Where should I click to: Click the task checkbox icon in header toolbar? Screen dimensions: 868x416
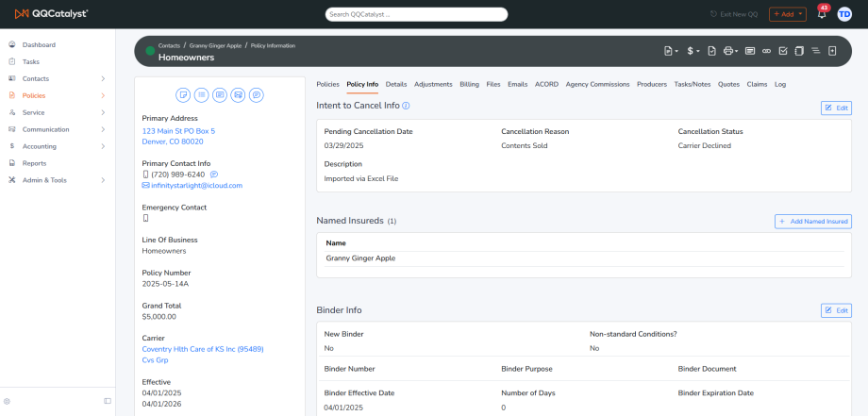click(x=783, y=51)
